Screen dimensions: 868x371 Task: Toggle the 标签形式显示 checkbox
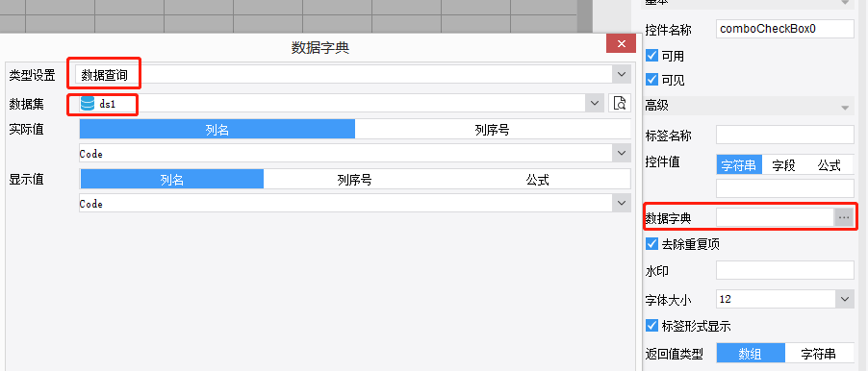tap(652, 326)
